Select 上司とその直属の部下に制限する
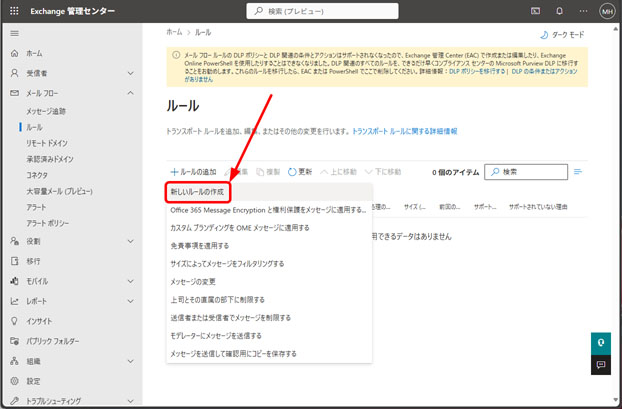The height and width of the screenshot is (409, 622). click(x=269, y=300)
